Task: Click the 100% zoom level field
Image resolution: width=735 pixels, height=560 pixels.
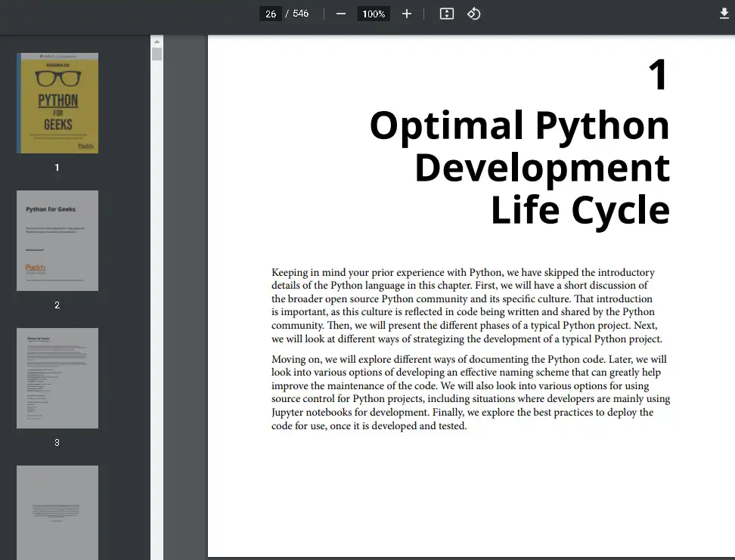Action: (374, 14)
